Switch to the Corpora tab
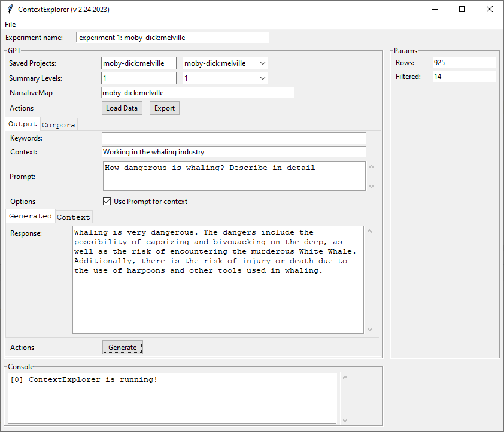504x432 pixels. (x=59, y=125)
